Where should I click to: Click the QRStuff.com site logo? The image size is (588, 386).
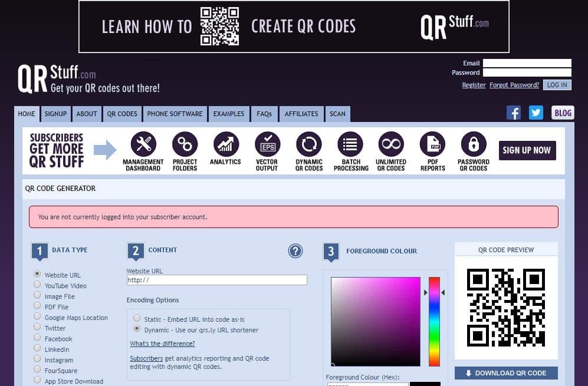[89, 79]
